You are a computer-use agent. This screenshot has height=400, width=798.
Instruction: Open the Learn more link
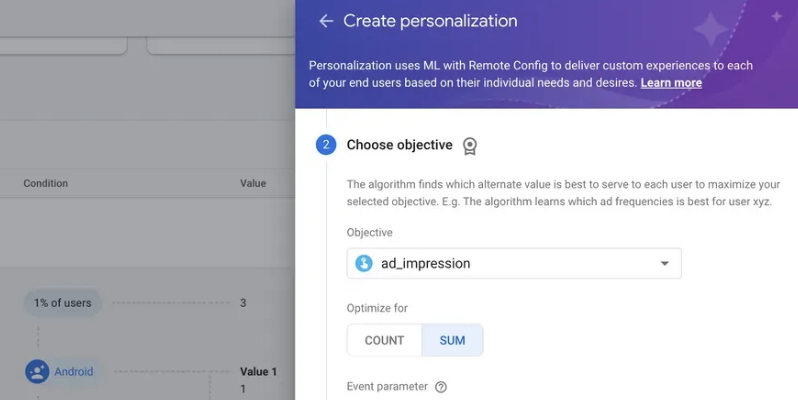[x=671, y=83]
